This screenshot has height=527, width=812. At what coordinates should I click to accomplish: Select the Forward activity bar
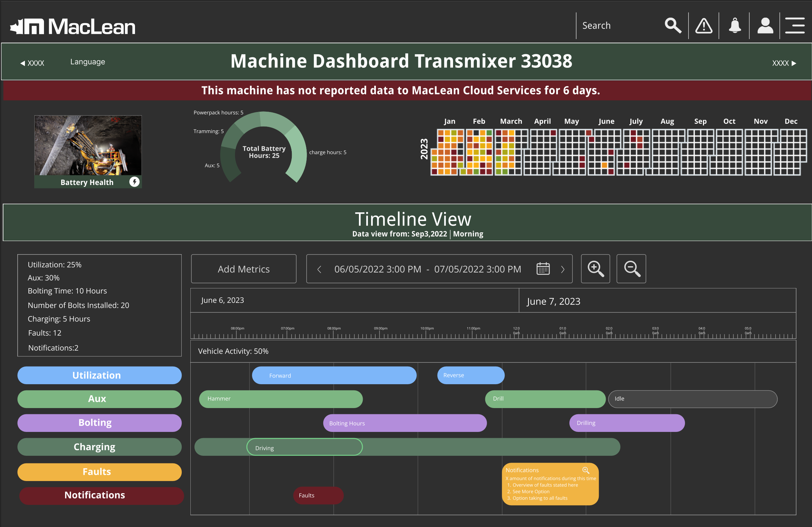334,376
